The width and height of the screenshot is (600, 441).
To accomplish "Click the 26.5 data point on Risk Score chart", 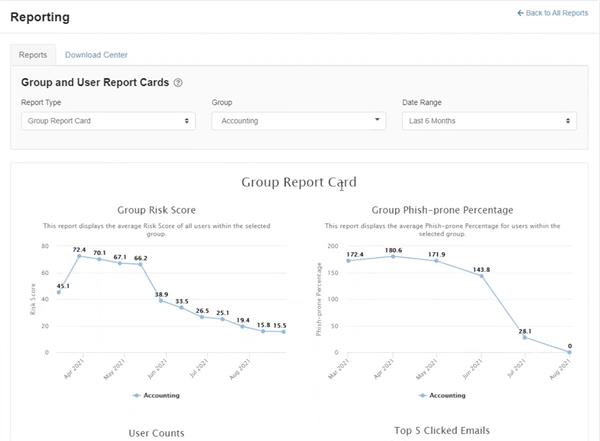I will [x=202, y=317].
